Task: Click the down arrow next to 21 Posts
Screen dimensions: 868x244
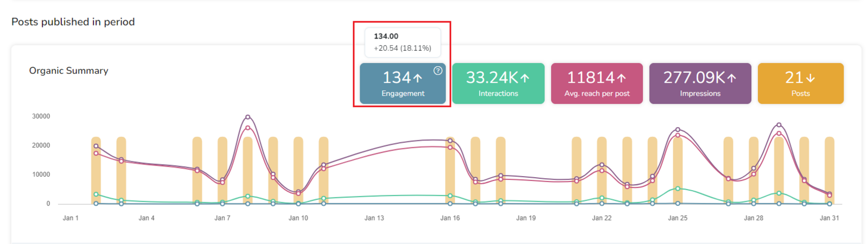Action: coord(810,78)
